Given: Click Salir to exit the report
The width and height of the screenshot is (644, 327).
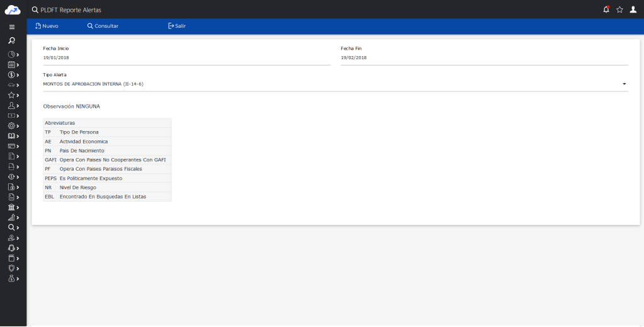Looking at the screenshot, I should 176,26.
